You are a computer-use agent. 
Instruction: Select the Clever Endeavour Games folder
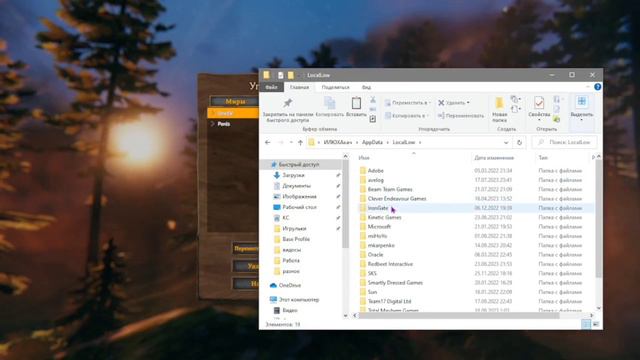[x=476, y=199]
